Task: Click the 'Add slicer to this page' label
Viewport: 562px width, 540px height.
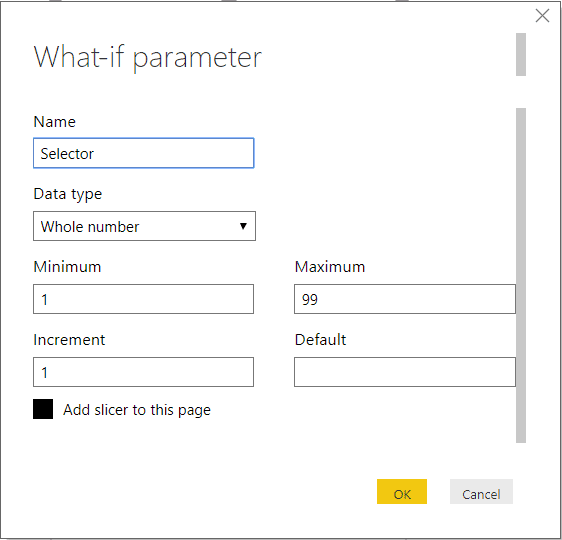Action: (x=137, y=410)
